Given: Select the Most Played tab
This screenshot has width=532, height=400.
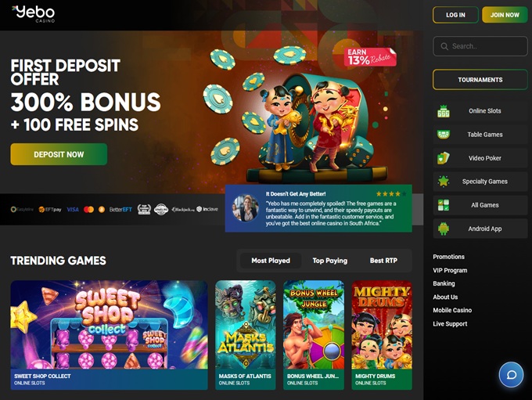Looking at the screenshot, I should [x=271, y=261].
